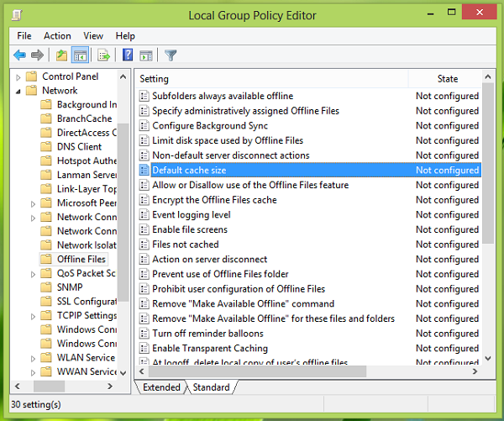
Task: Click tree pane horizontal scroll left arrow
Action: (18, 386)
